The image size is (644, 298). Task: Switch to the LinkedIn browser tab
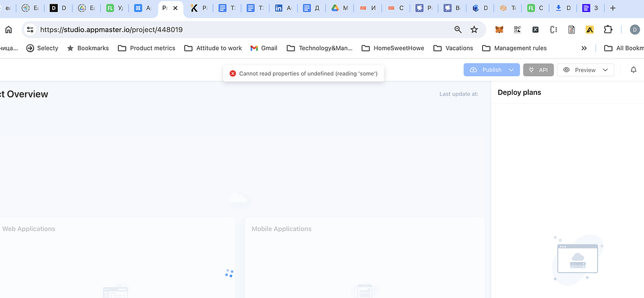(x=283, y=8)
